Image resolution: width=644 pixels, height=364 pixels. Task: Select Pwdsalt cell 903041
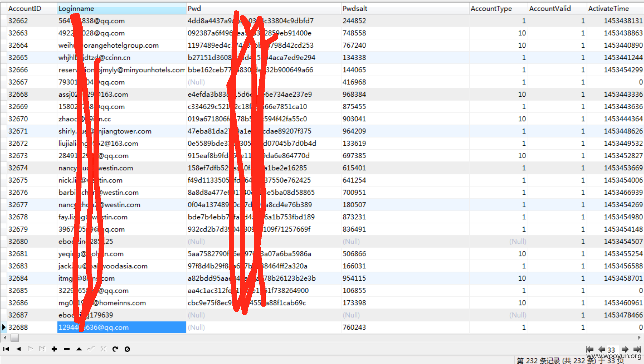405,119
